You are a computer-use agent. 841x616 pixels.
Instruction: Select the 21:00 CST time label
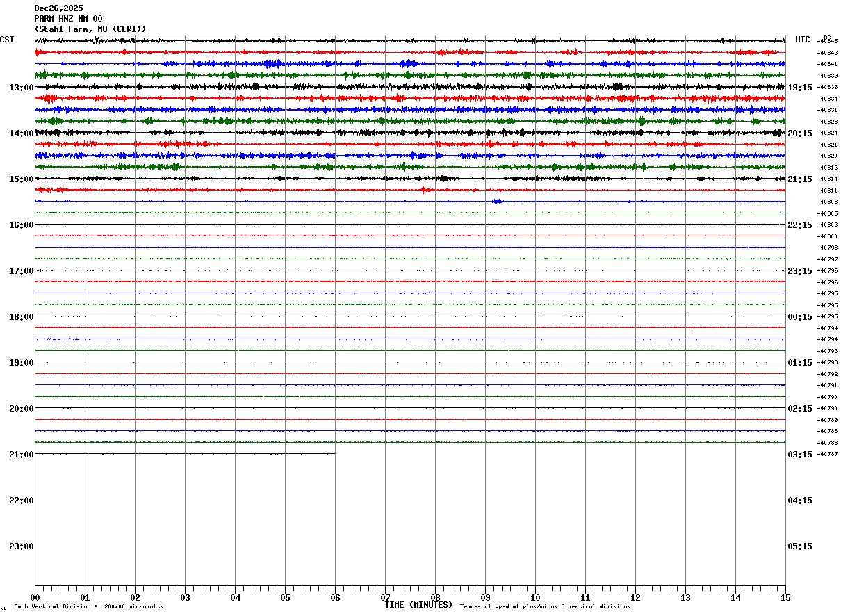[x=21, y=455]
